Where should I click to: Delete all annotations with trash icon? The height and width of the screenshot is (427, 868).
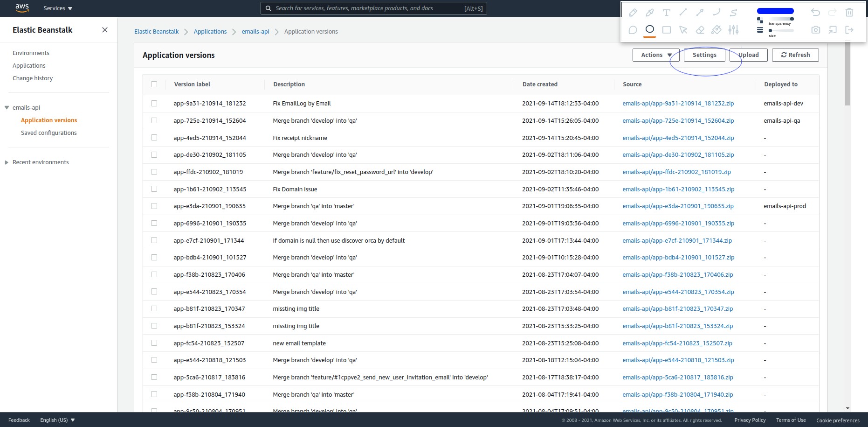click(849, 13)
